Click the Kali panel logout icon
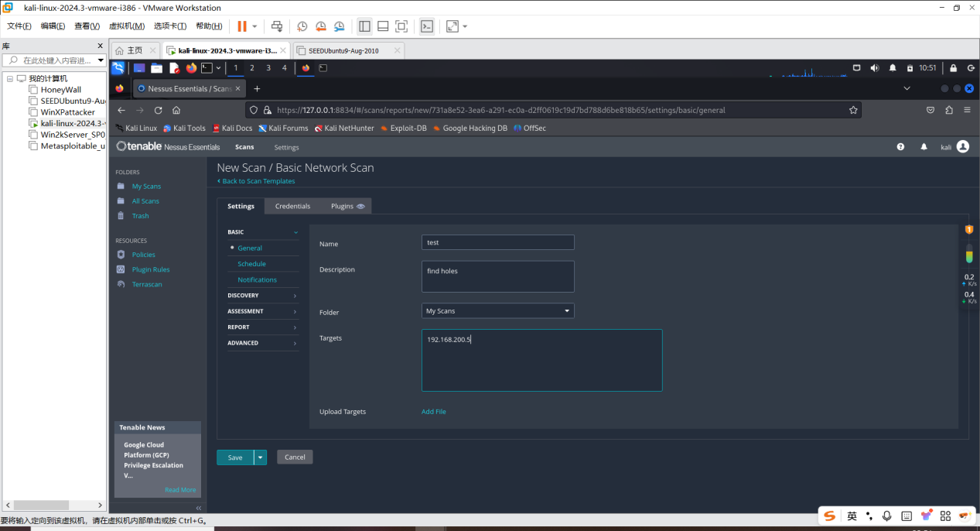The height and width of the screenshot is (531, 980). click(971, 68)
